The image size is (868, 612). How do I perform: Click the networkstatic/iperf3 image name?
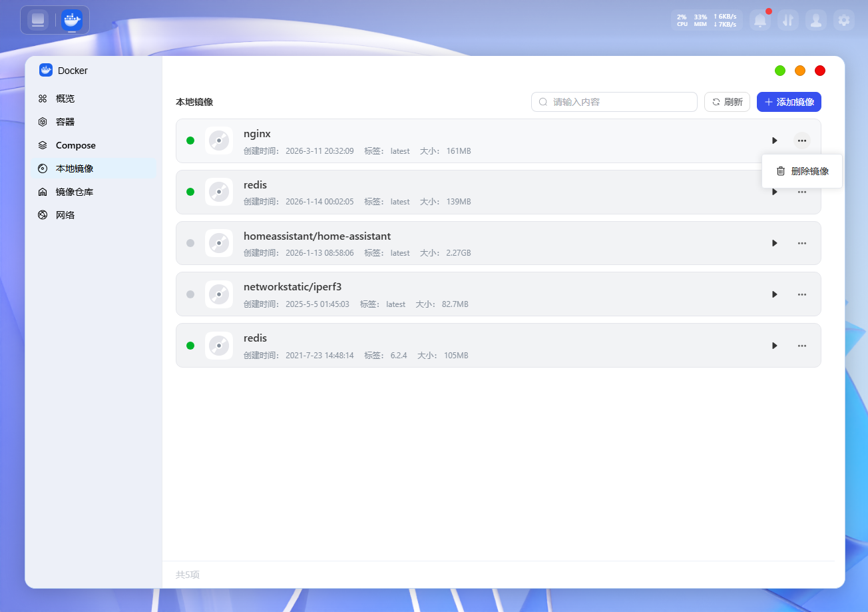[292, 287]
